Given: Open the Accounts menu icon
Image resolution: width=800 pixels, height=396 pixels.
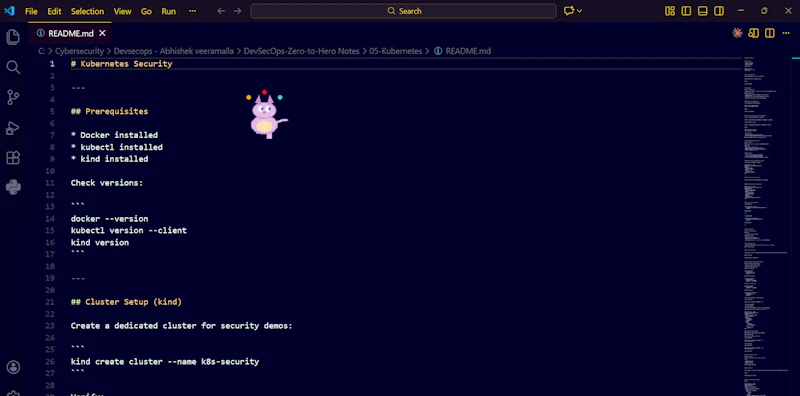Looking at the screenshot, I should point(13,367).
